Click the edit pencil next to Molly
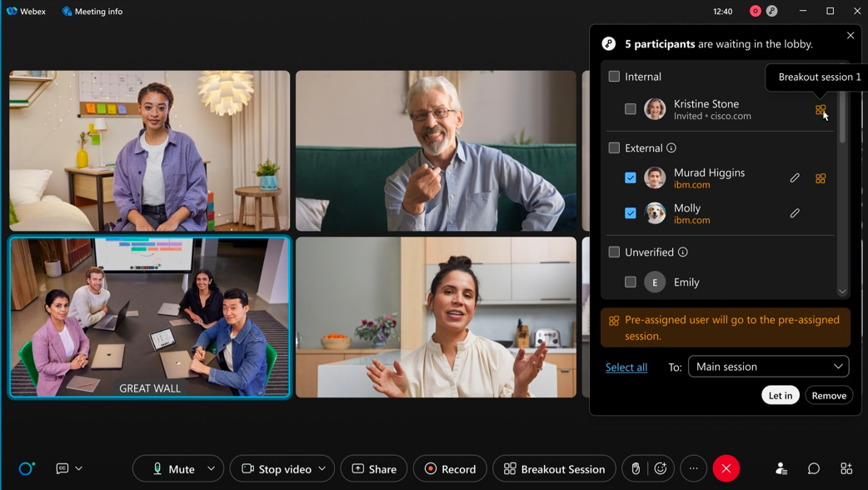 point(795,213)
